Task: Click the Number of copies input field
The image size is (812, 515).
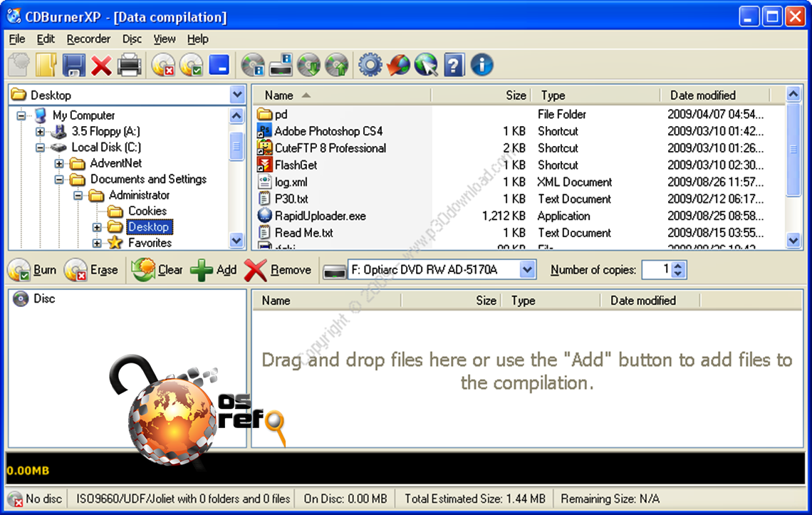Action: point(657,269)
